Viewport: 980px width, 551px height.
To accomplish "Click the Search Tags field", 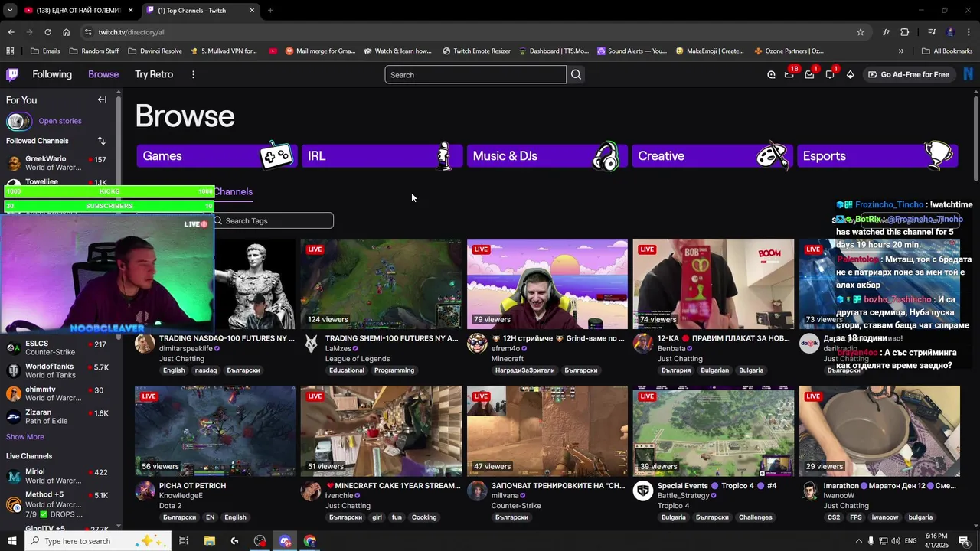I will coord(272,220).
